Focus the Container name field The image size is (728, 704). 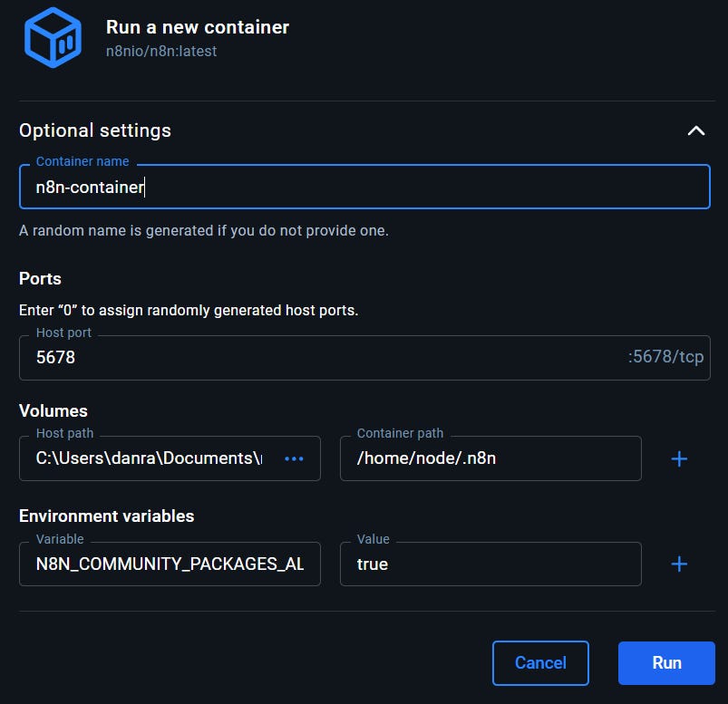[x=364, y=187]
